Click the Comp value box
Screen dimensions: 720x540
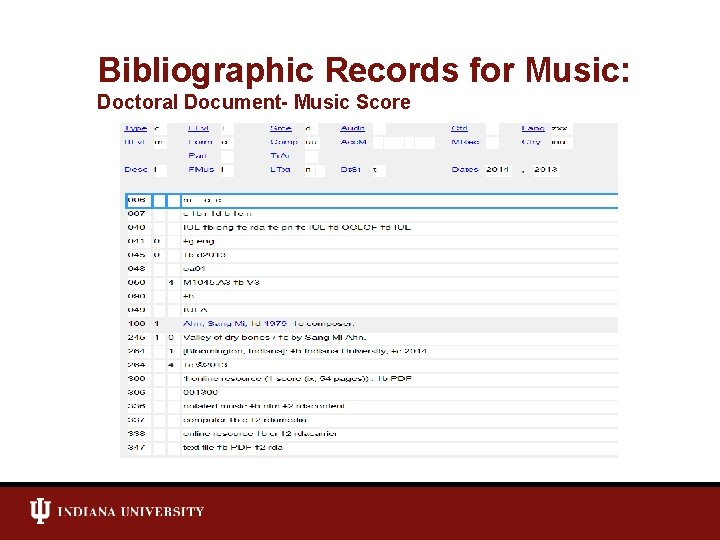click(x=311, y=142)
